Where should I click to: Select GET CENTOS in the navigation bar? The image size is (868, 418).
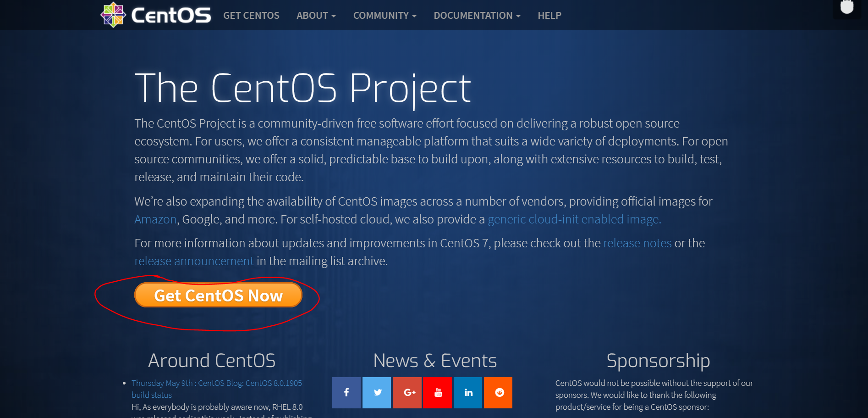click(x=251, y=15)
